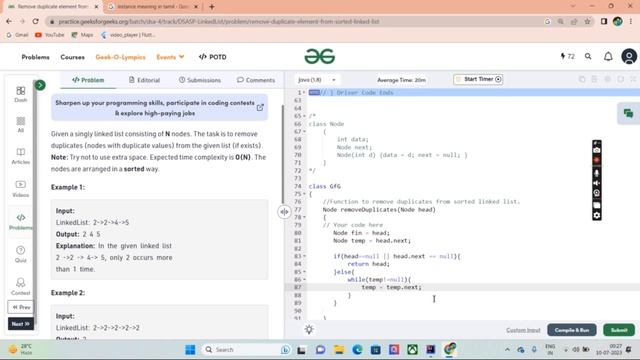
Task: Submit the solution
Action: pyautogui.click(x=619, y=330)
